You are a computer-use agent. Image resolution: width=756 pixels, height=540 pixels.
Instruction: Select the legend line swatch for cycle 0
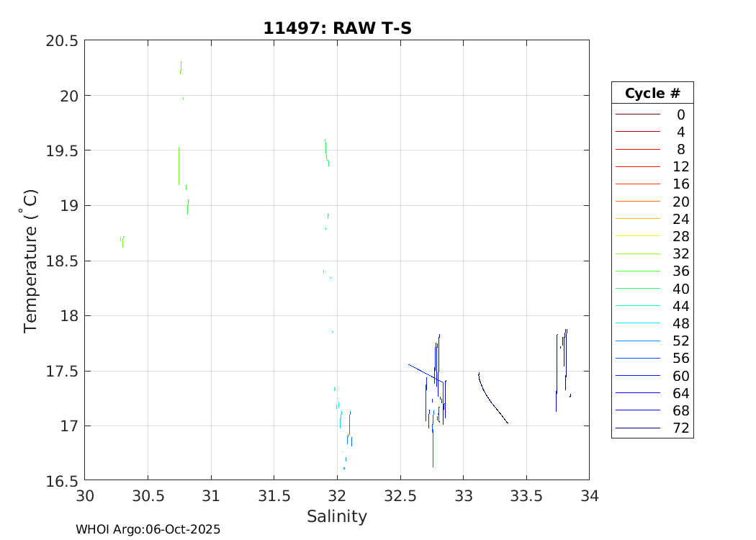click(x=637, y=114)
